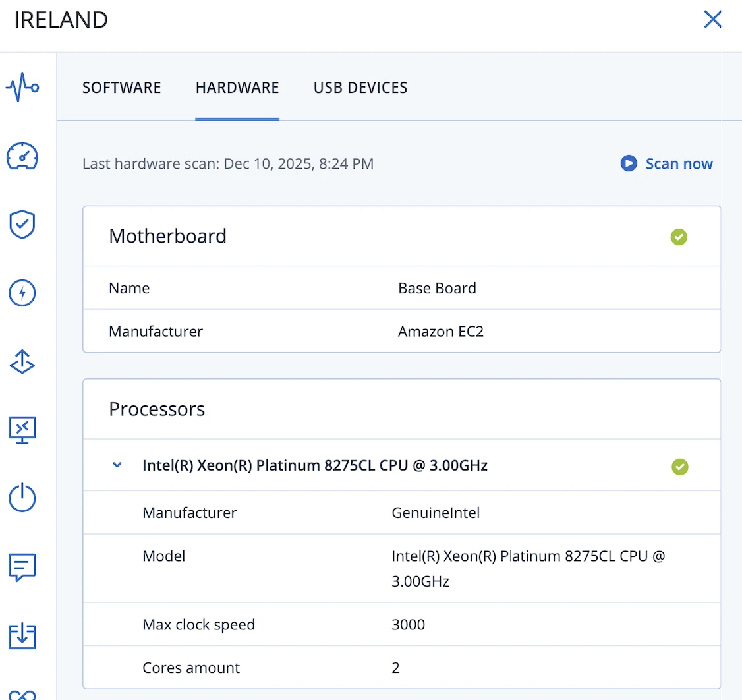The width and height of the screenshot is (742, 700).
Task: Select the Amazon EC2 manufacturer value
Action: tap(441, 332)
